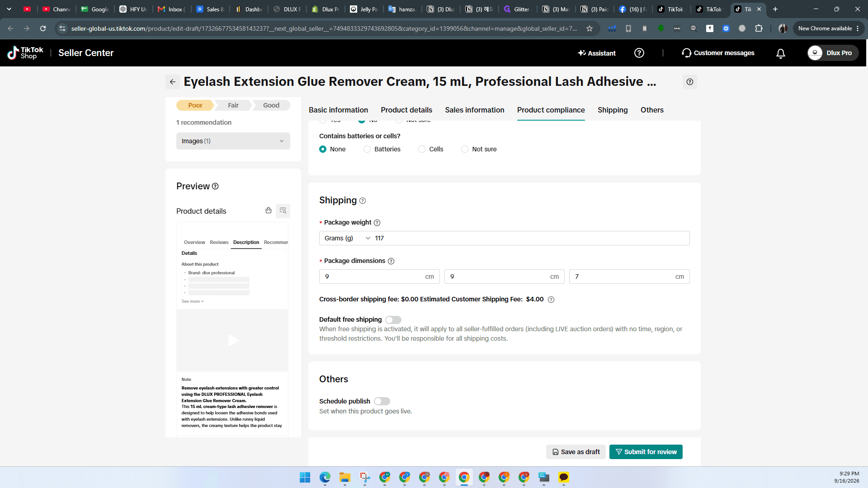Image resolution: width=868 pixels, height=488 pixels.
Task: Click New Chrome available button
Action: pyautogui.click(x=828, y=28)
